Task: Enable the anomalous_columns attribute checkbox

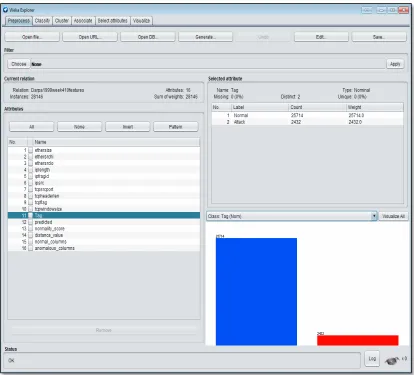Action: point(30,248)
